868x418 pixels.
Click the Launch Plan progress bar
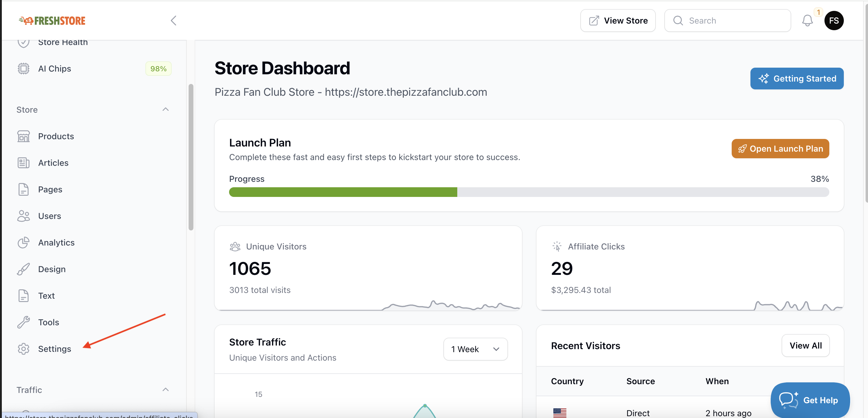point(529,192)
